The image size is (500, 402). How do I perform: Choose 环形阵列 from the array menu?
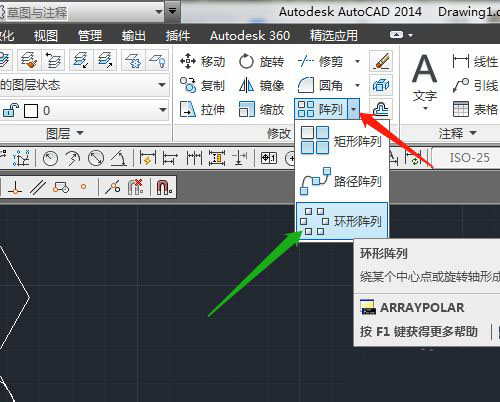point(342,221)
